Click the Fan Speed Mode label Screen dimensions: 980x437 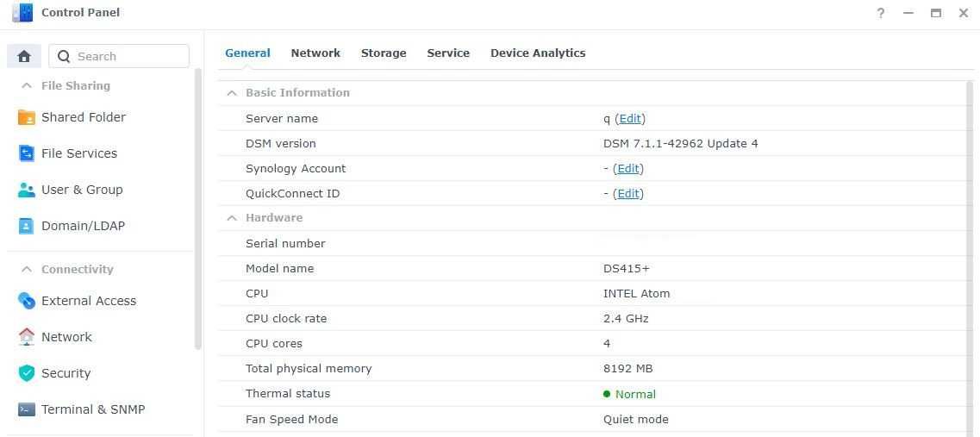[x=292, y=419]
